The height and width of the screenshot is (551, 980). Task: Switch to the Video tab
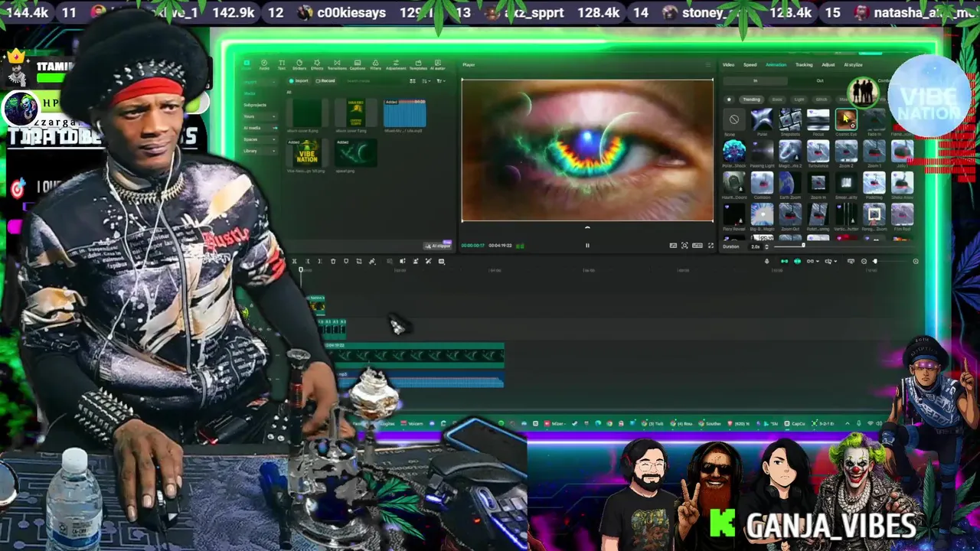(x=729, y=65)
